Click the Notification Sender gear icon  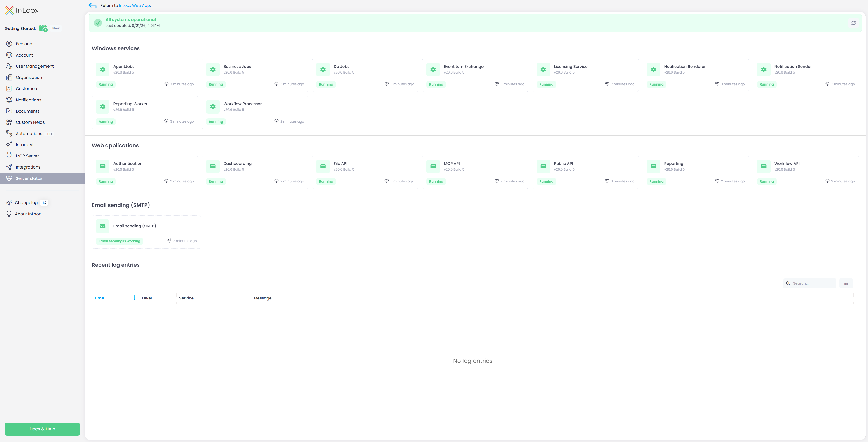tap(764, 69)
